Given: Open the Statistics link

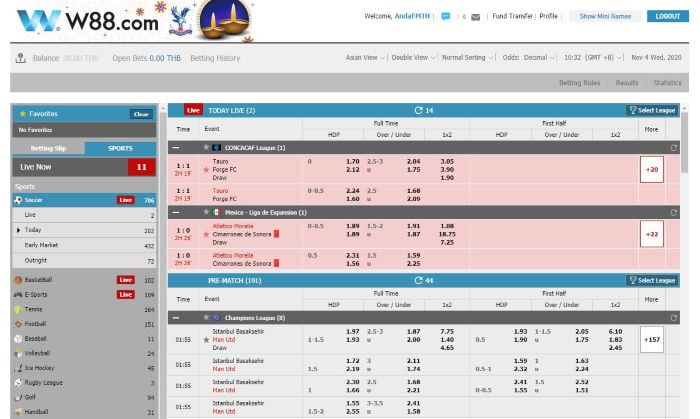Looking at the screenshot, I should (x=667, y=83).
